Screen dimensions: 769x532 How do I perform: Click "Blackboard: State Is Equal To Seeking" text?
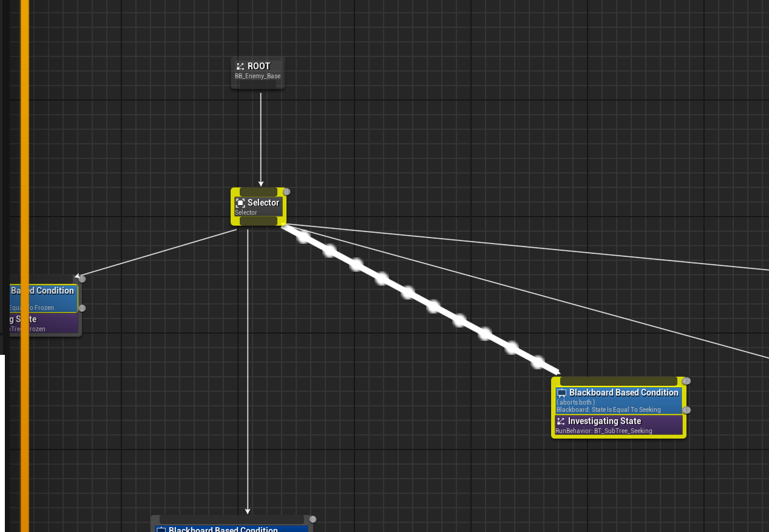(608, 409)
